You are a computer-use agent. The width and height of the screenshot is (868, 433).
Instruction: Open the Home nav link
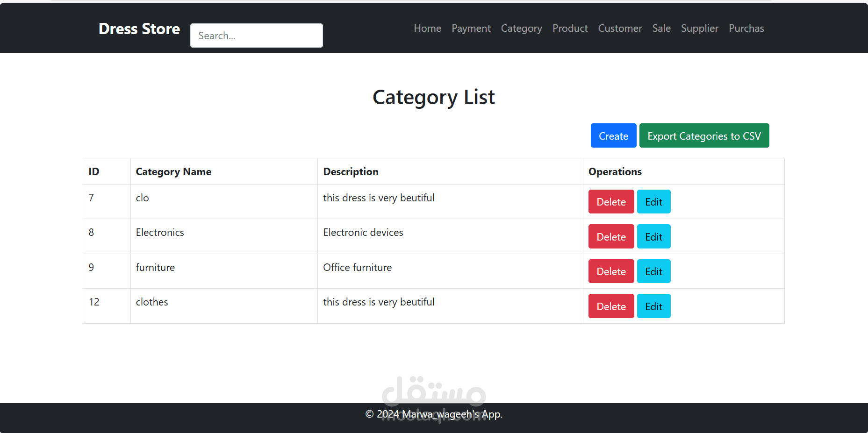427,28
